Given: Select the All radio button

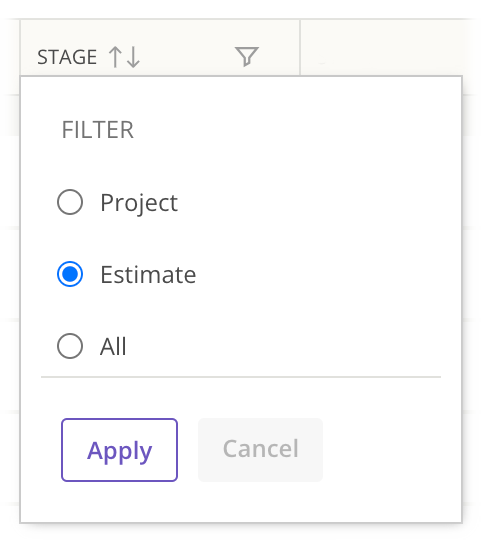Looking at the screenshot, I should (70, 346).
